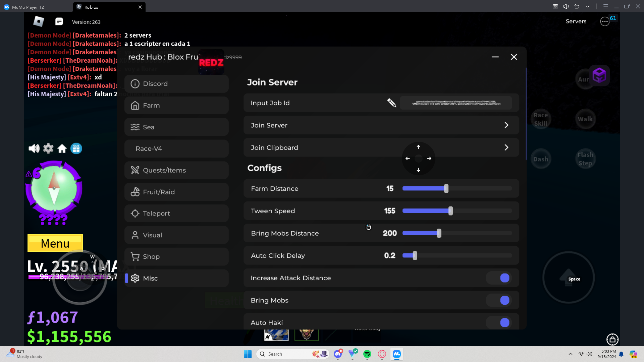Tap the Space jump button
Screen dimensions: 644x362
click(x=569, y=278)
